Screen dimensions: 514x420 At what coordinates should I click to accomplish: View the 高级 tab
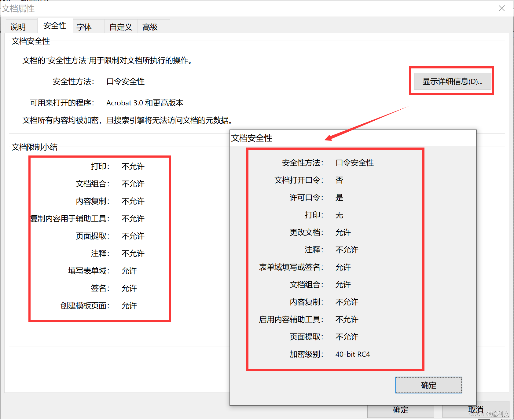click(x=149, y=27)
